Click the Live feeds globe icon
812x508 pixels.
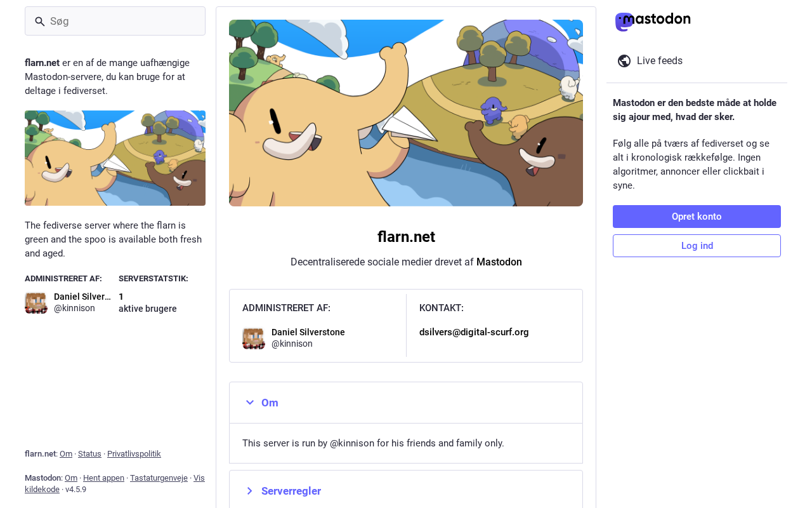point(624,61)
